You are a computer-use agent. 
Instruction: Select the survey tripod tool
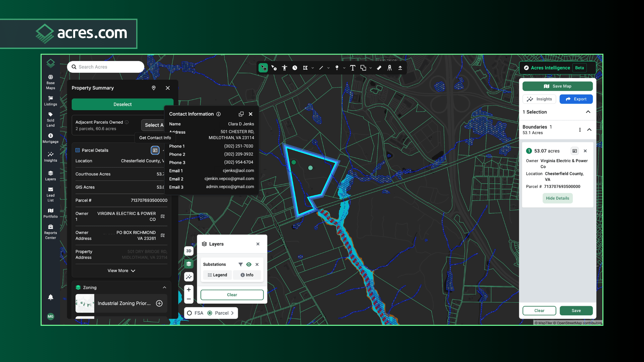[389, 68]
